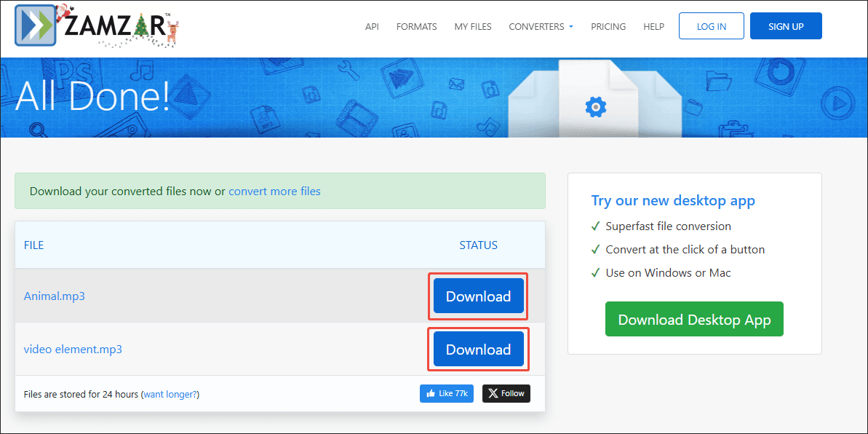Click the gear icon in the banner graphic
Image resolution: width=868 pixels, height=434 pixels.
596,106
